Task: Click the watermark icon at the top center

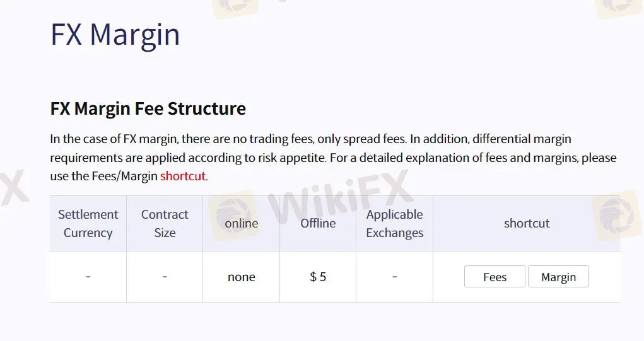Action: tap(235, 8)
